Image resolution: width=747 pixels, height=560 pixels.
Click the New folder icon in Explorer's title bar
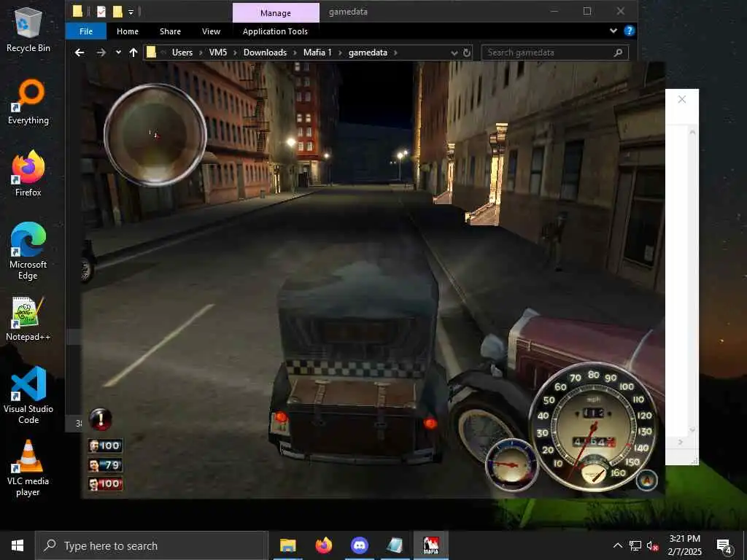pos(117,12)
